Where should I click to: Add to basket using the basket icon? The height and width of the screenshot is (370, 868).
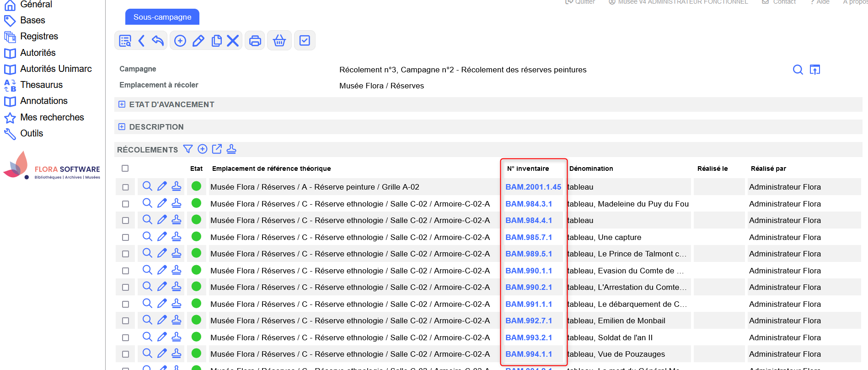click(x=279, y=41)
